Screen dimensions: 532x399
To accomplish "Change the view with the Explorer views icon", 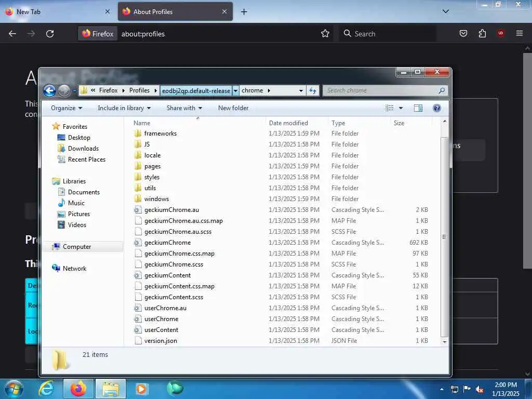I will click(390, 108).
